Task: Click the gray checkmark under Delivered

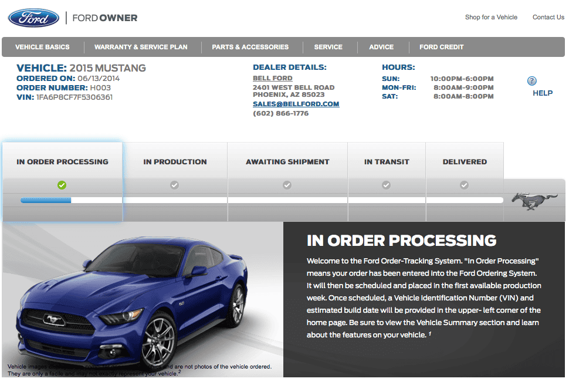Action: (464, 185)
